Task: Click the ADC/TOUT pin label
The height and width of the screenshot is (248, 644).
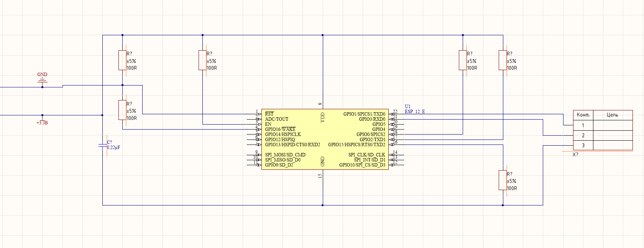Action: tap(276, 119)
